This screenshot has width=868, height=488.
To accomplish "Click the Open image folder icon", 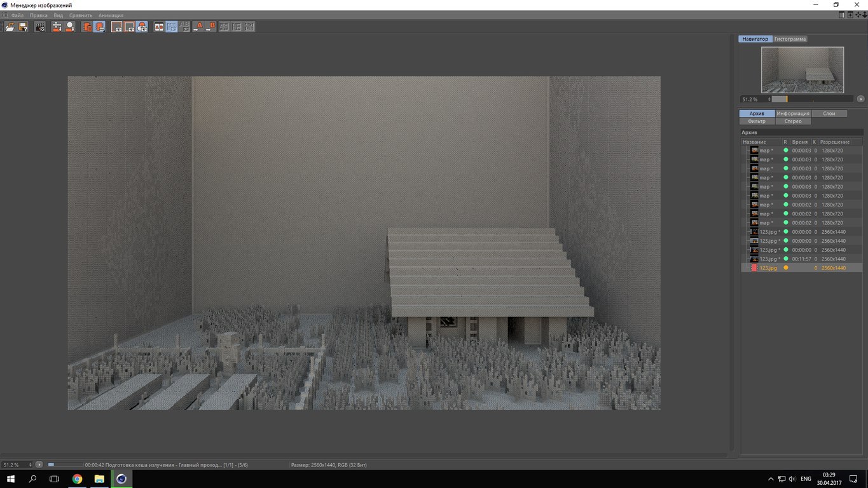I will pyautogui.click(x=10, y=27).
